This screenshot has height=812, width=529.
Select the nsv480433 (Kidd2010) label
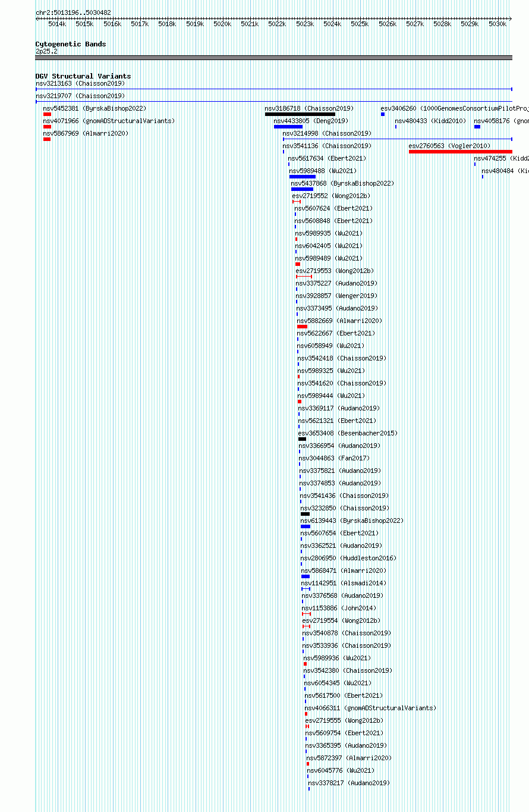pyautogui.click(x=430, y=121)
